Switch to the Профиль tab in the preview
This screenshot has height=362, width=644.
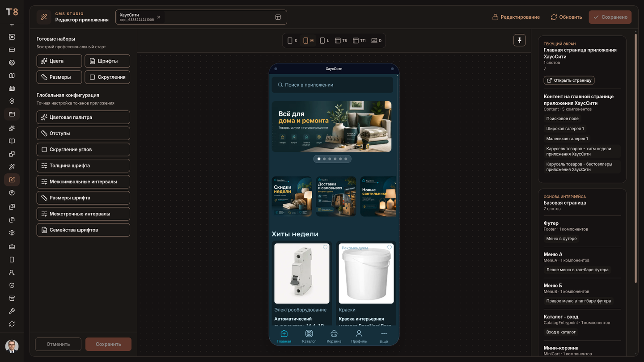tap(359, 337)
